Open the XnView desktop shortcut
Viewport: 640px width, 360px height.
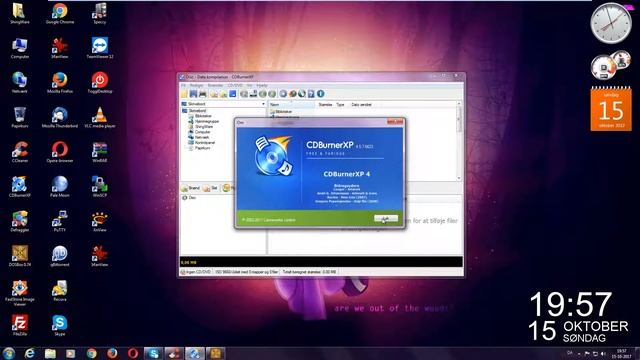100,221
